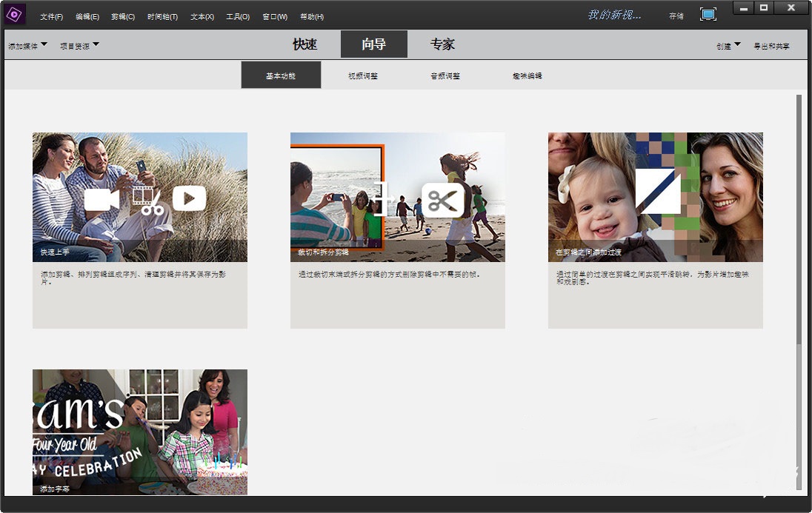Click the vertical scrollbar on the right

pyautogui.click(x=799, y=222)
